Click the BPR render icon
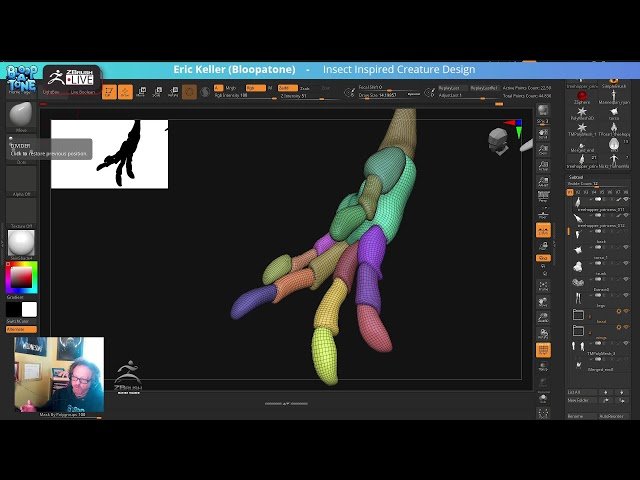 point(543,111)
